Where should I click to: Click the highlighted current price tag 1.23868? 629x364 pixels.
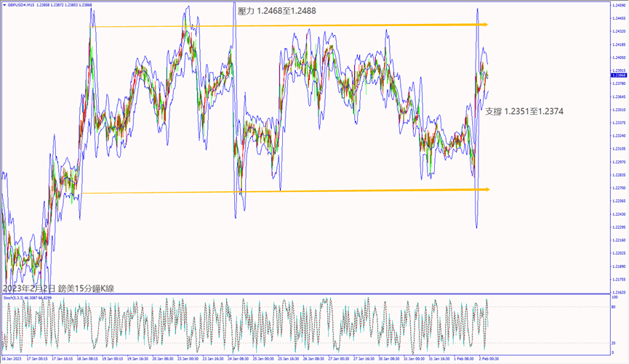pyautogui.click(x=618, y=76)
